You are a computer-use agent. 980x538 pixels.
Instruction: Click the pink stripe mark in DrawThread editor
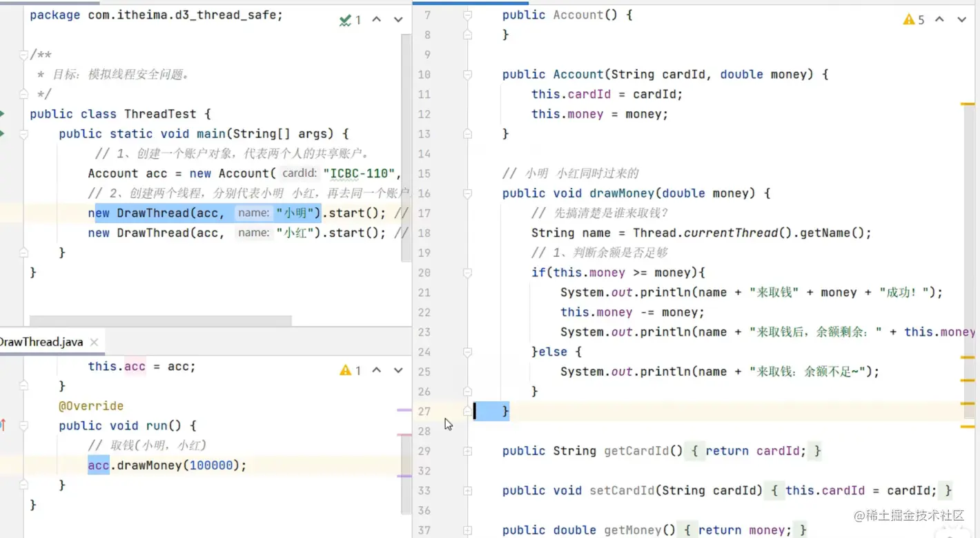404,434
